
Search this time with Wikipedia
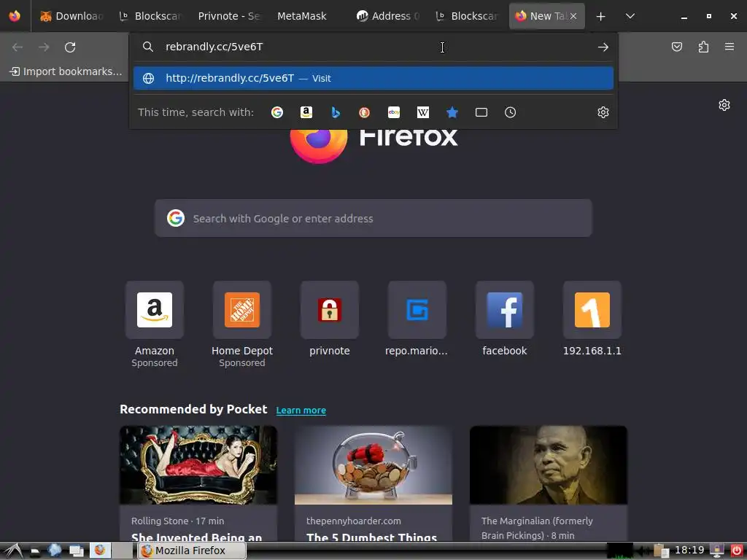click(x=423, y=112)
